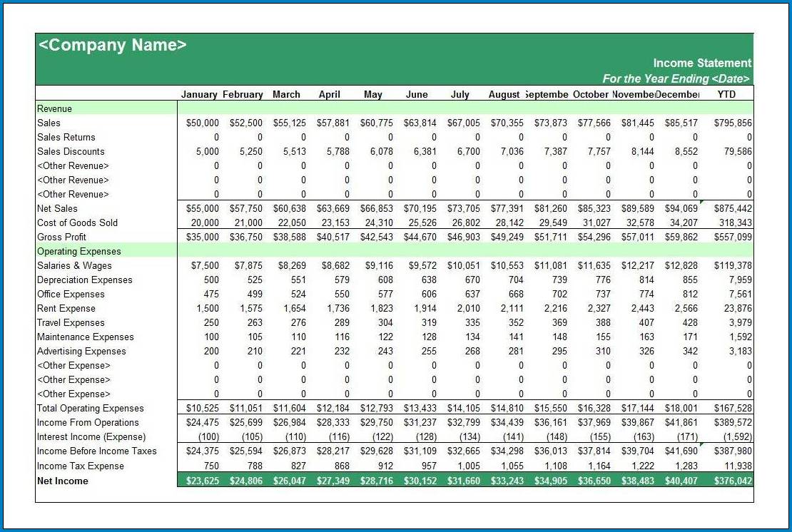Select the Cost of Goods Sold label
Image resolution: width=792 pixels, height=532 pixels.
pyautogui.click(x=78, y=222)
